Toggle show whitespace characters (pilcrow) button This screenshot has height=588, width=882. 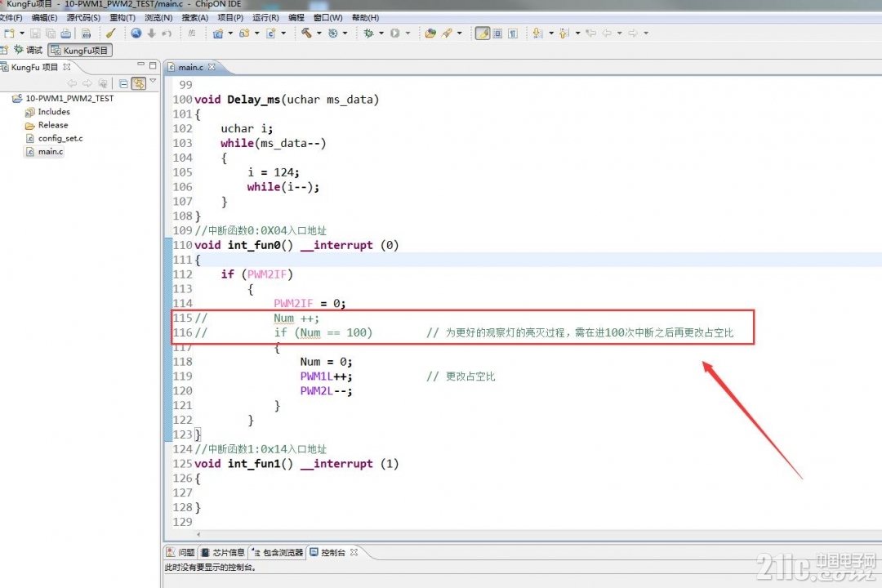pos(513,33)
